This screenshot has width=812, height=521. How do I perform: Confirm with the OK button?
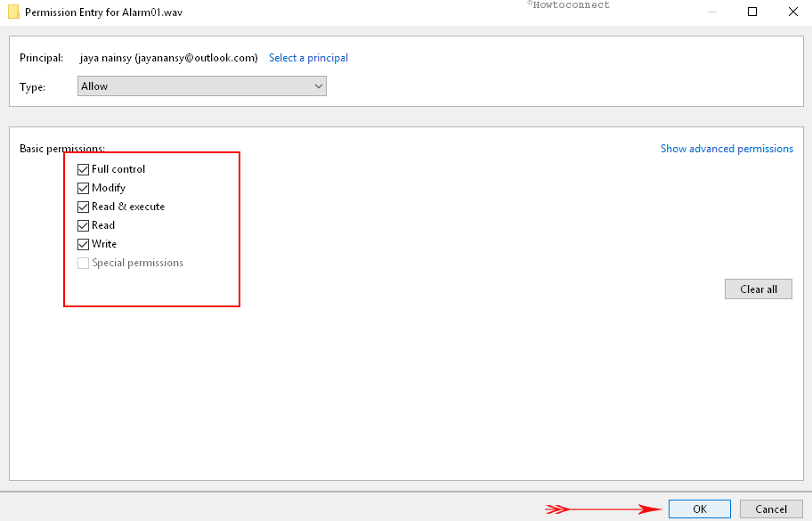tap(700, 509)
